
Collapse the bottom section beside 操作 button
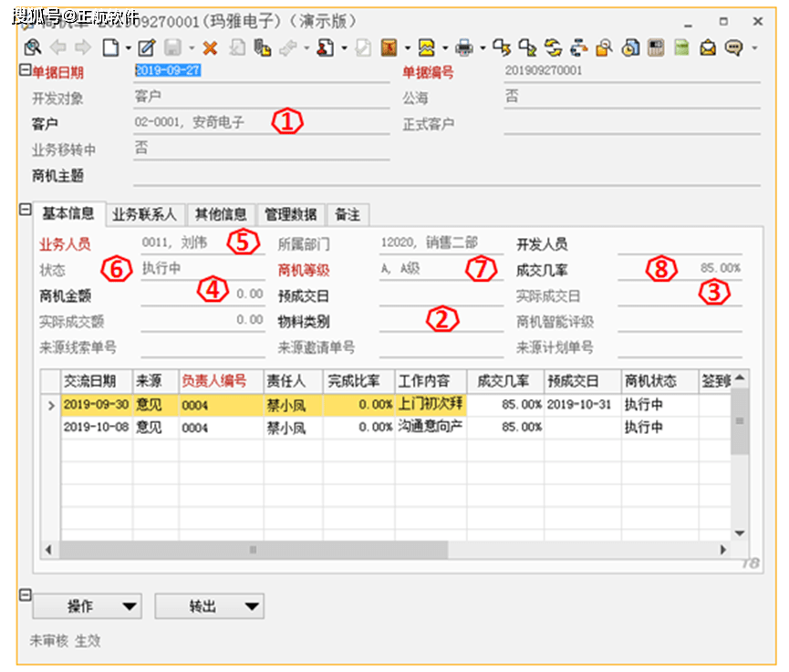[25, 595]
